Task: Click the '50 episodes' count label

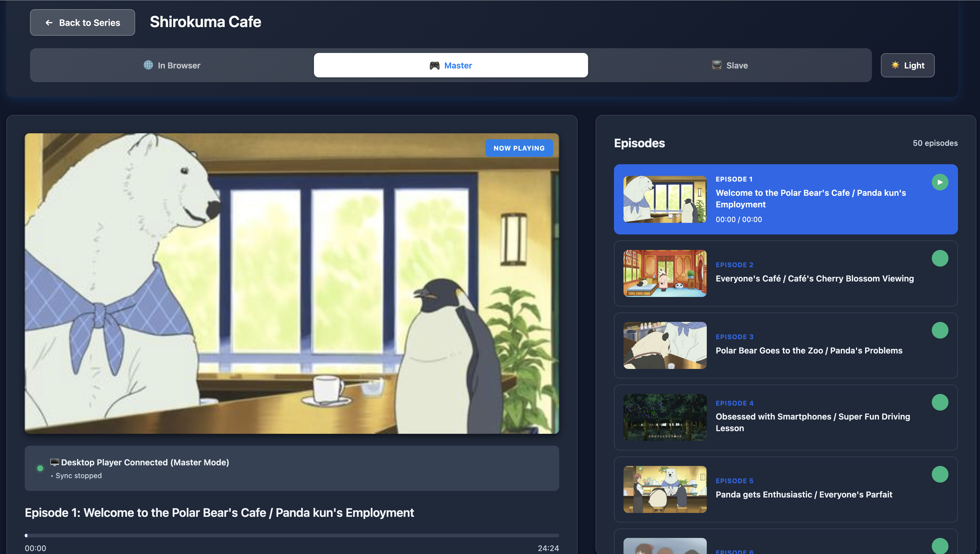Action: [935, 143]
